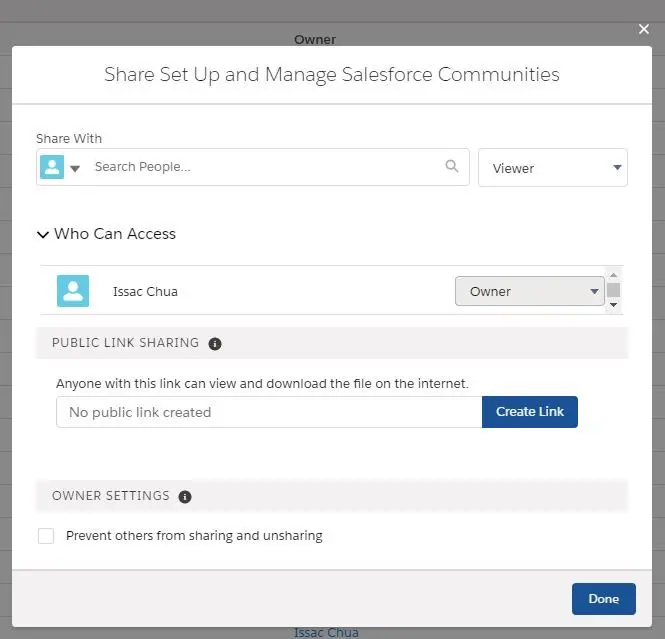This screenshot has height=639, width=665.
Task: Click the Create Link button
Action: [x=530, y=412]
